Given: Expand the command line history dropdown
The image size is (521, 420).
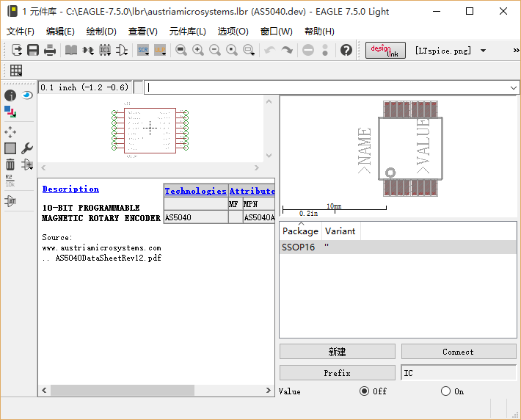Looking at the screenshot, I should coord(513,87).
